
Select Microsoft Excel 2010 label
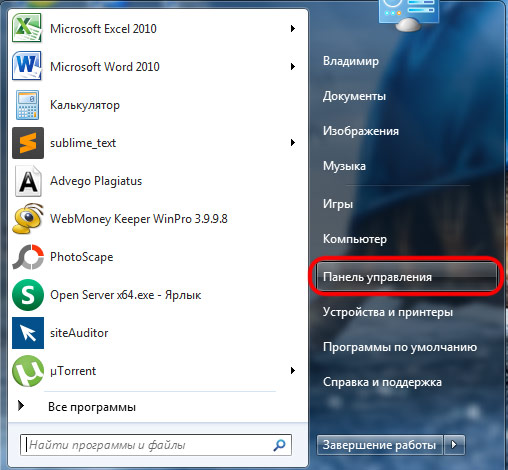pos(103,29)
